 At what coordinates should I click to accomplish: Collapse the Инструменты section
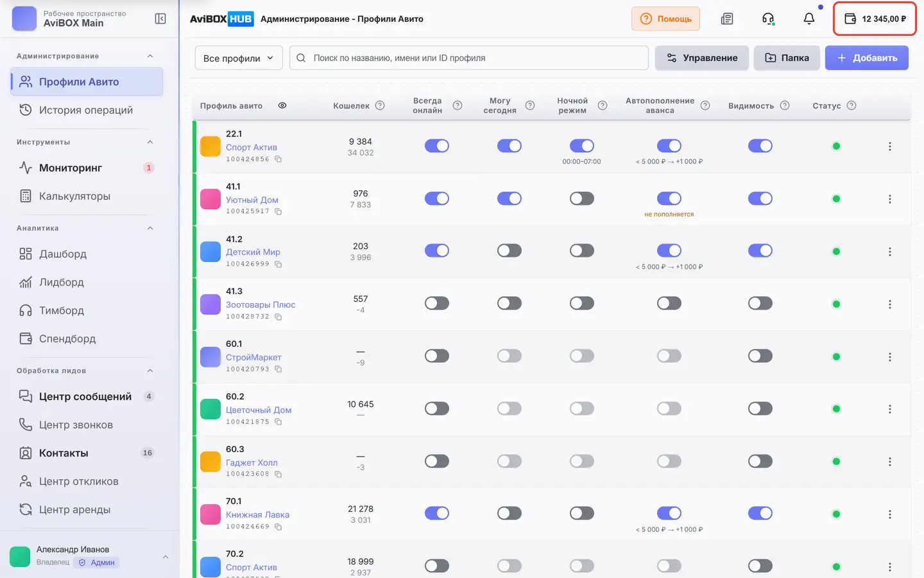(150, 142)
